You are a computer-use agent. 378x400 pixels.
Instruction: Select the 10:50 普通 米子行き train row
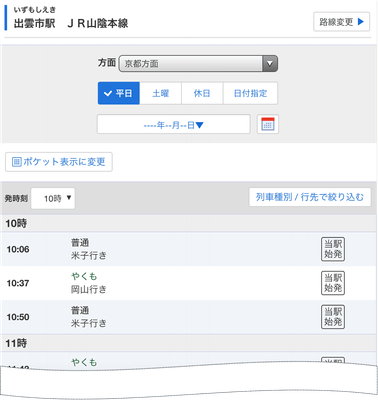pos(189,317)
